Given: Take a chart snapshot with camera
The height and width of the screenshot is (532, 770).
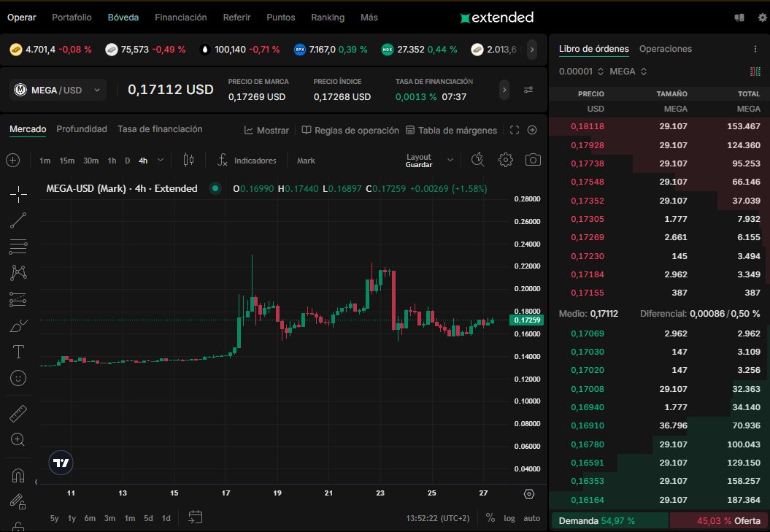Looking at the screenshot, I should [533, 160].
